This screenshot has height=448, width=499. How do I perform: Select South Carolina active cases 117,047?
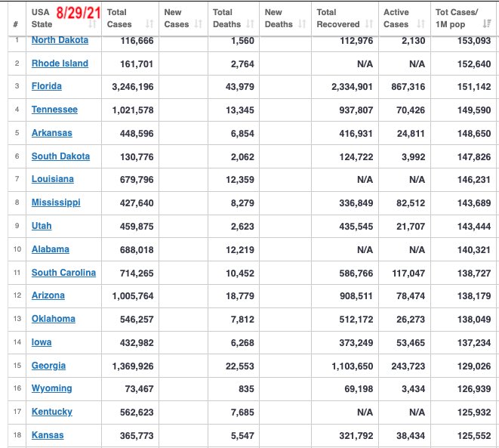(x=408, y=273)
